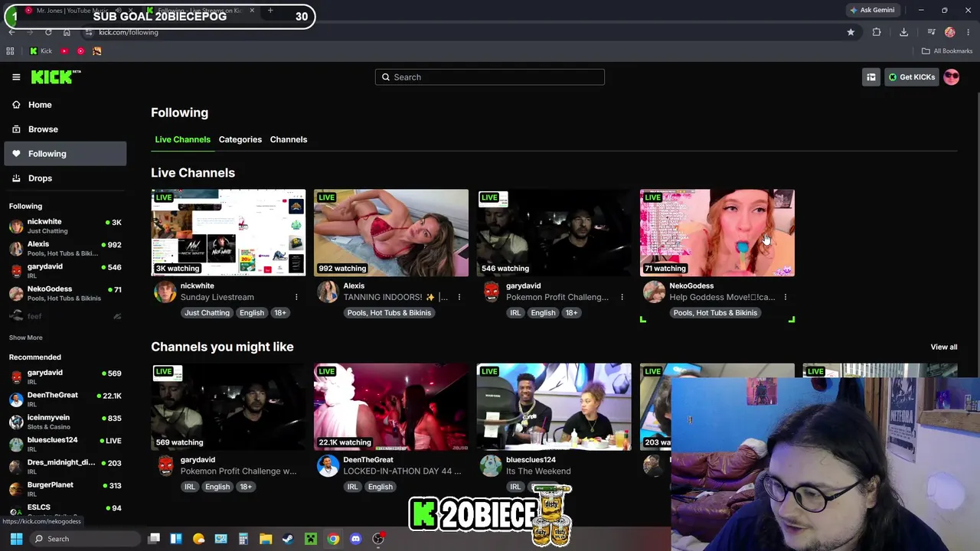Image resolution: width=980 pixels, height=551 pixels.
Task: Open the Kick hamburger sidebar menu
Action: click(x=16, y=77)
